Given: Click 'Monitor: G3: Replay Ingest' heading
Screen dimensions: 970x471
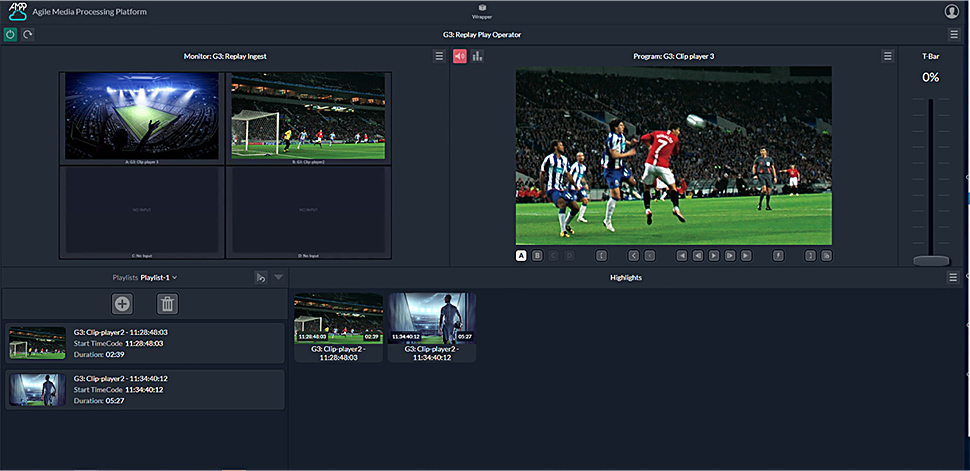Looking at the screenshot, I should pyautogui.click(x=225, y=56).
